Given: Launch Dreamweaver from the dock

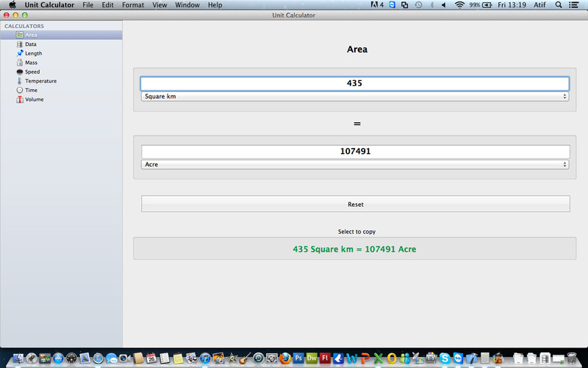Looking at the screenshot, I should point(312,358).
